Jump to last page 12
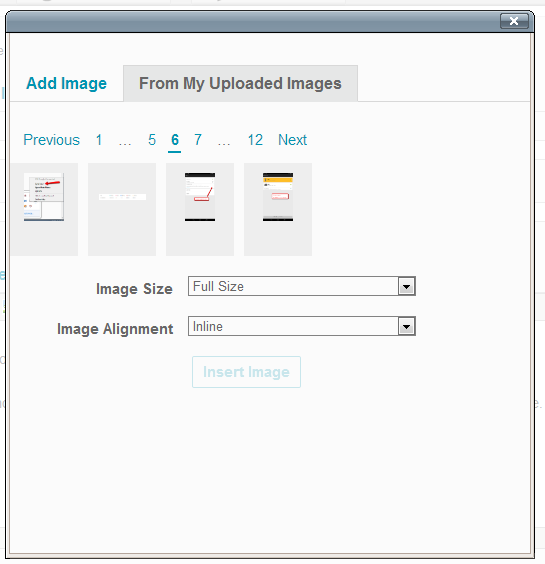This screenshot has height=564, width=545. (x=255, y=140)
